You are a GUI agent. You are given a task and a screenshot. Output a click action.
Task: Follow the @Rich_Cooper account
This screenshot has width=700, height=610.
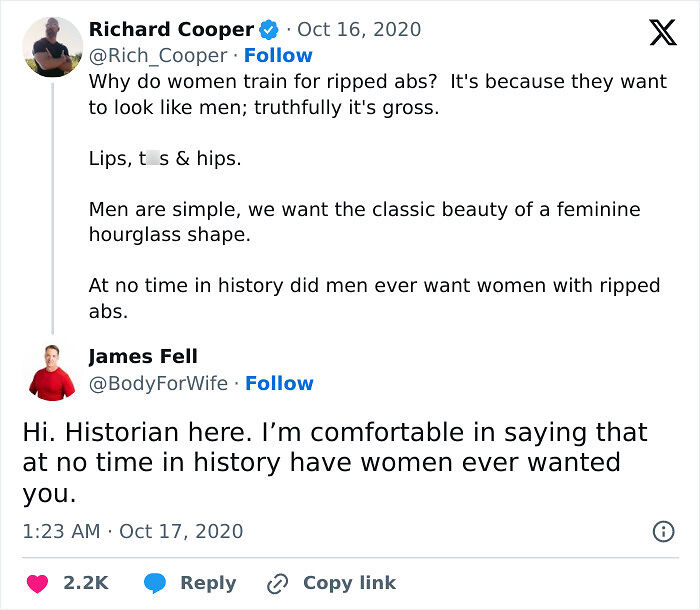278,55
